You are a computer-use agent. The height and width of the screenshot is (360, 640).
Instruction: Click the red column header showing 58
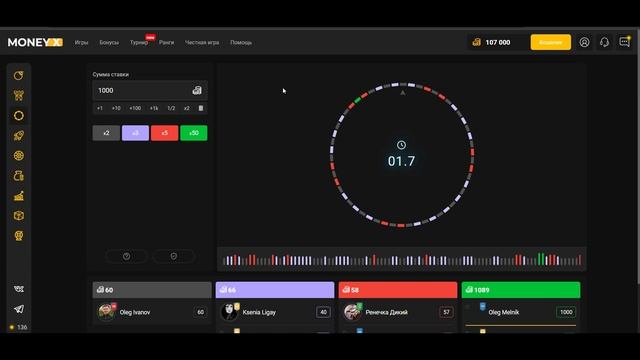point(398,290)
